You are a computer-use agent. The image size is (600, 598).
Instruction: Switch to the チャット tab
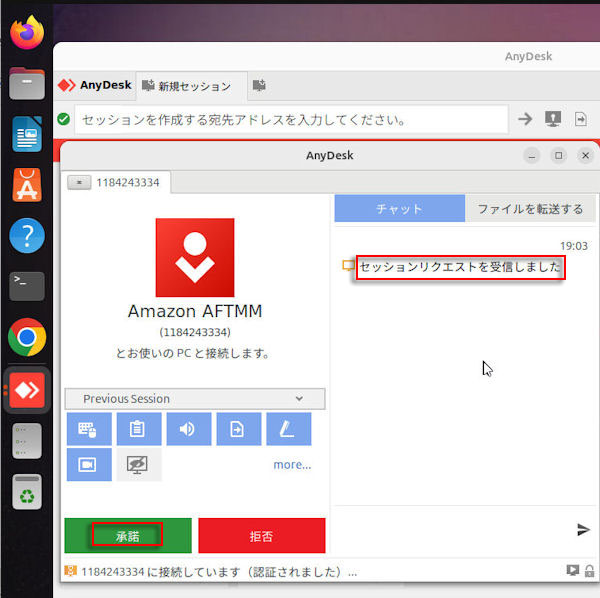(399, 209)
